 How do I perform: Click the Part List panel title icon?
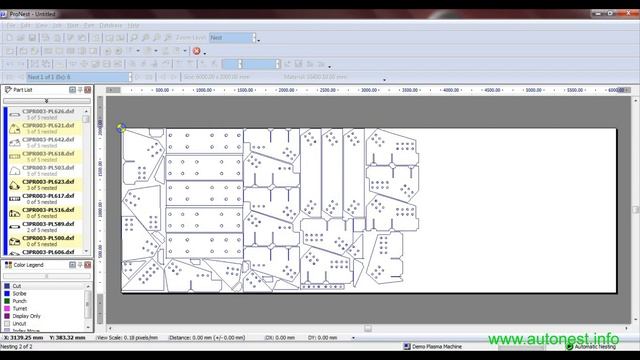click(x=8, y=90)
